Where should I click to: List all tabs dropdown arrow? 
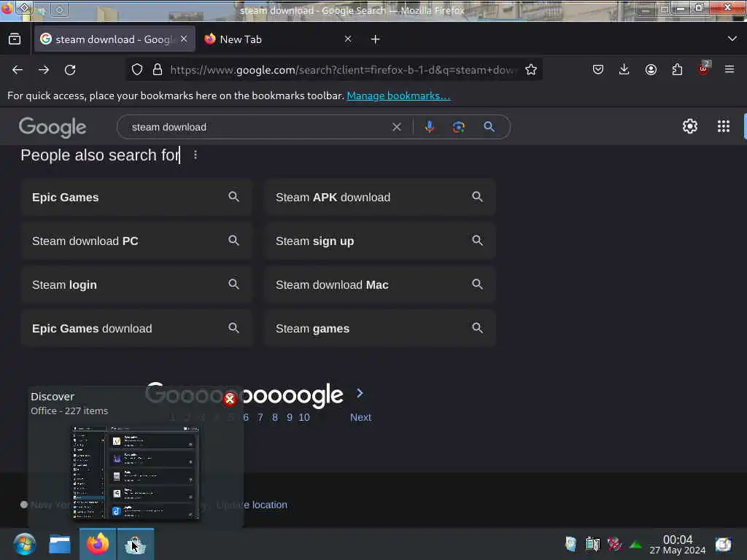[x=732, y=39]
